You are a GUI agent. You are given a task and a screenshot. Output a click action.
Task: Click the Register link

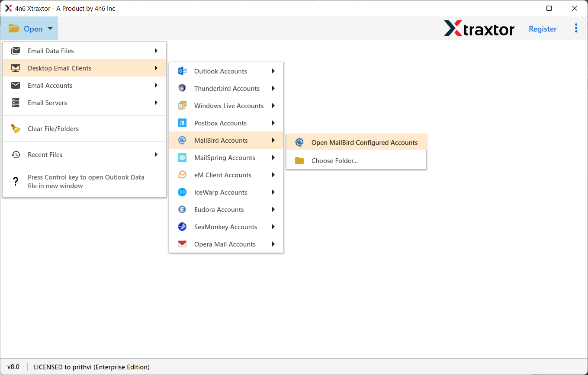coord(543,29)
